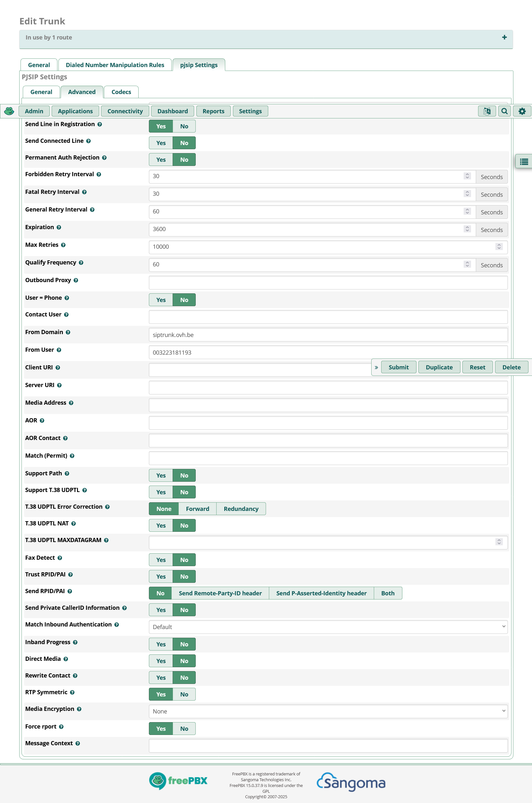Show help icon next to Outbound Proxy
This screenshot has width=532, height=803.
coord(76,280)
